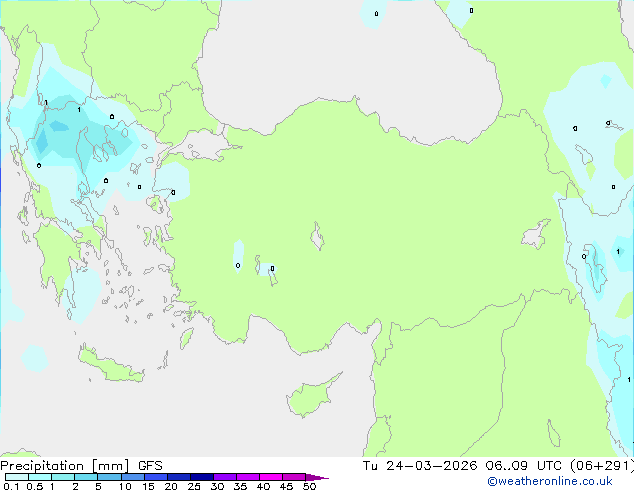This screenshot has width=634, height=490.
Task: Click the '[mm]' unit label
Action: 110,466
